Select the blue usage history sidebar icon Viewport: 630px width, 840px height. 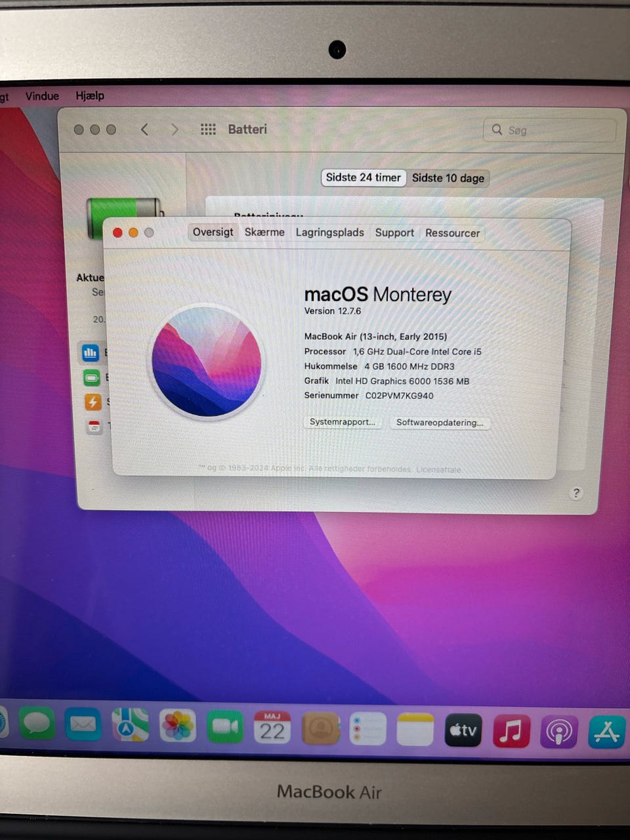pyautogui.click(x=91, y=352)
